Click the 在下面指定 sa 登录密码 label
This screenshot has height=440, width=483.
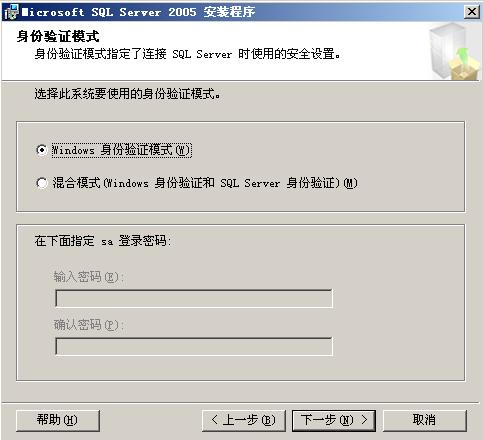click(103, 241)
